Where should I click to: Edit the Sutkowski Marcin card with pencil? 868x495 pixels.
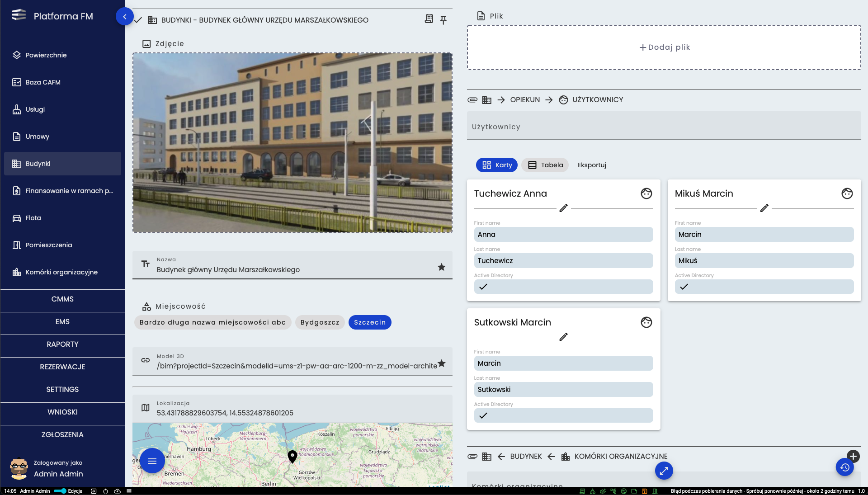click(563, 337)
